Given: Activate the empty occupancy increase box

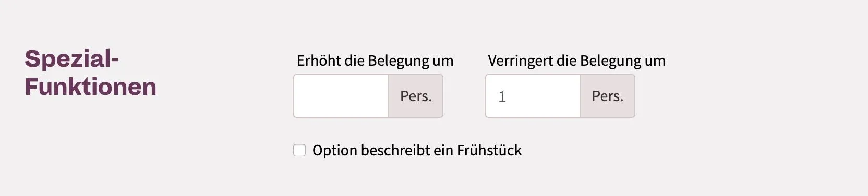Looking at the screenshot, I should (341, 96).
